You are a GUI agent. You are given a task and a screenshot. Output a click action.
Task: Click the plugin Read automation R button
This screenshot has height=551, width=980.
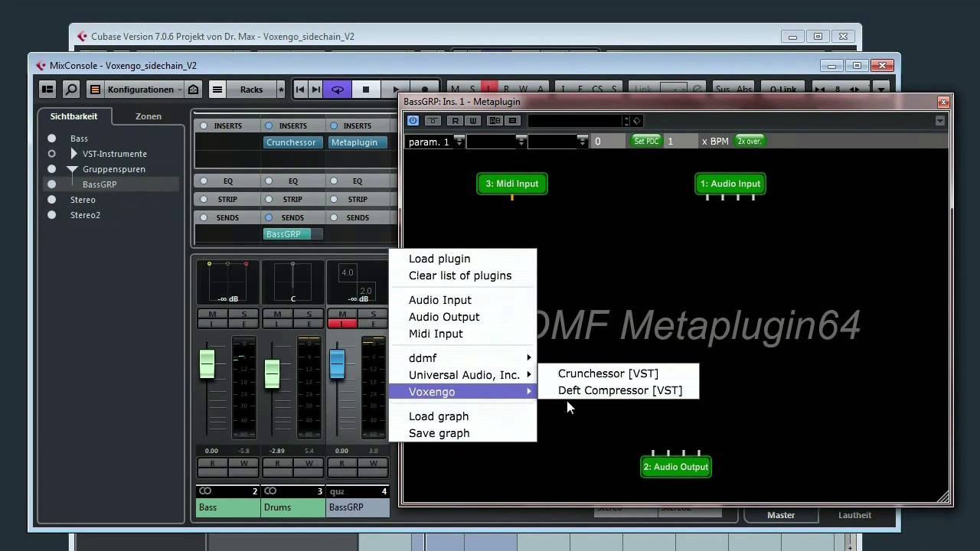[455, 121]
